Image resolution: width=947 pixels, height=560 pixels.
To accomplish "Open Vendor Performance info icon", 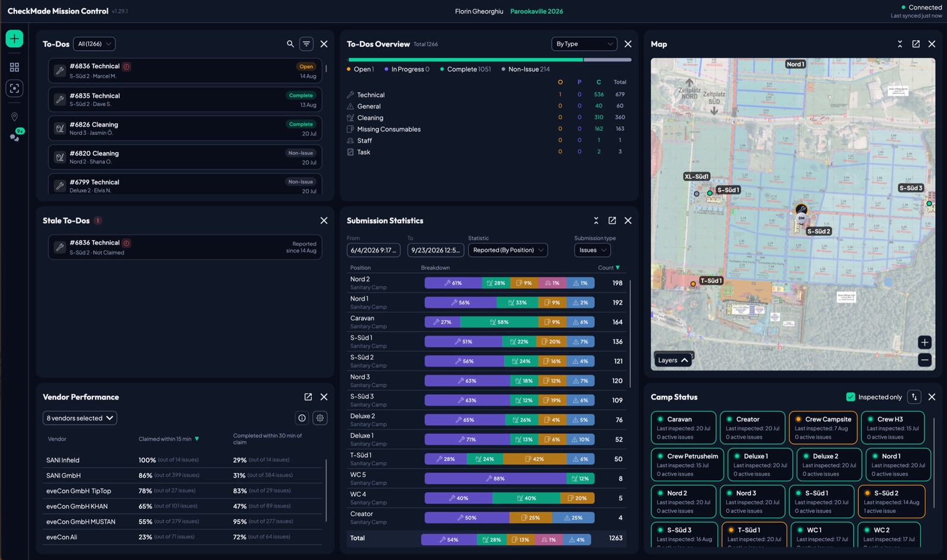I will tap(302, 418).
